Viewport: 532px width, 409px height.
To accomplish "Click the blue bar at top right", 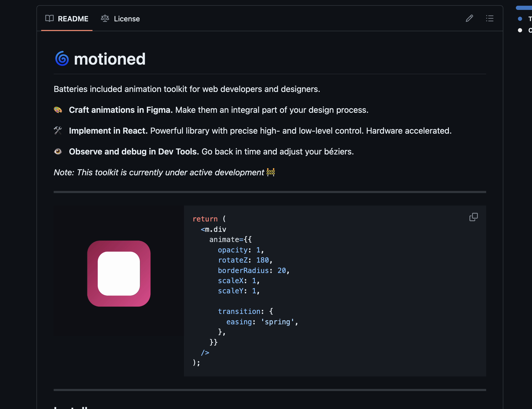I will click(x=524, y=8).
